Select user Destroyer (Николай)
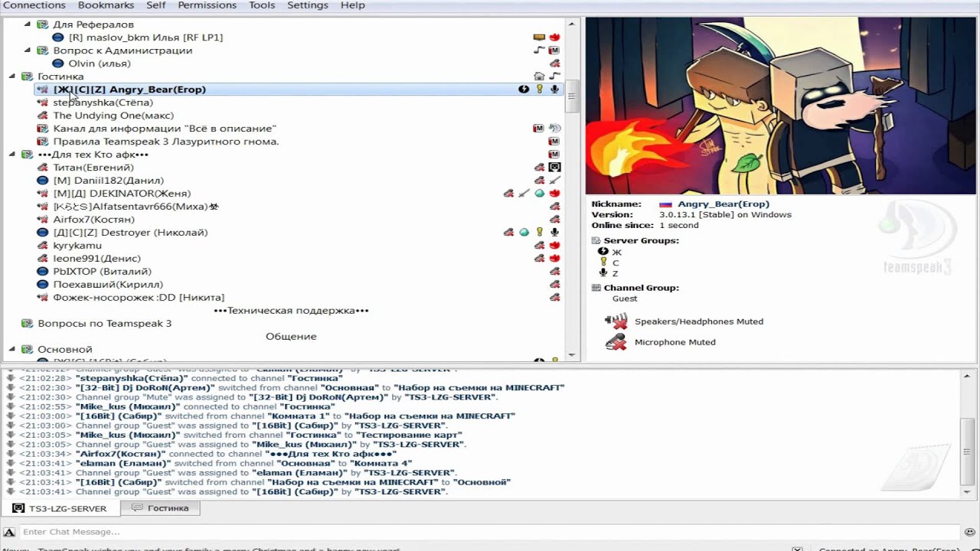Image resolution: width=980 pixels, height=551 pixels. pyautogui.click(x=130, y=233)
